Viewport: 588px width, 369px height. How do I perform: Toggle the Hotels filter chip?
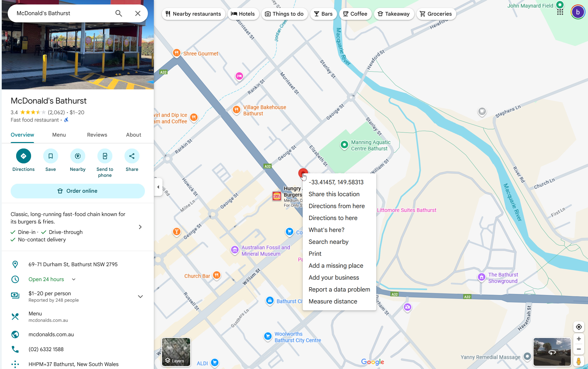(243, 14)
